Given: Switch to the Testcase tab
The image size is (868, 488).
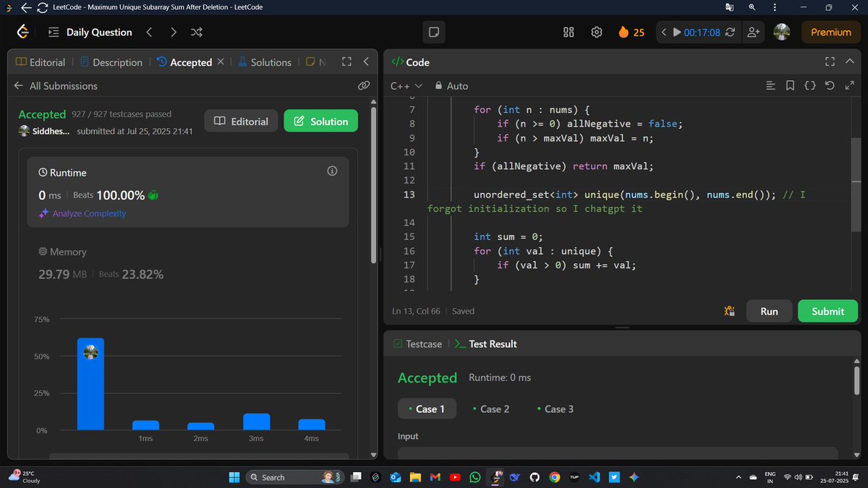Looking at the screenshot, I should (x=417, y=344).
